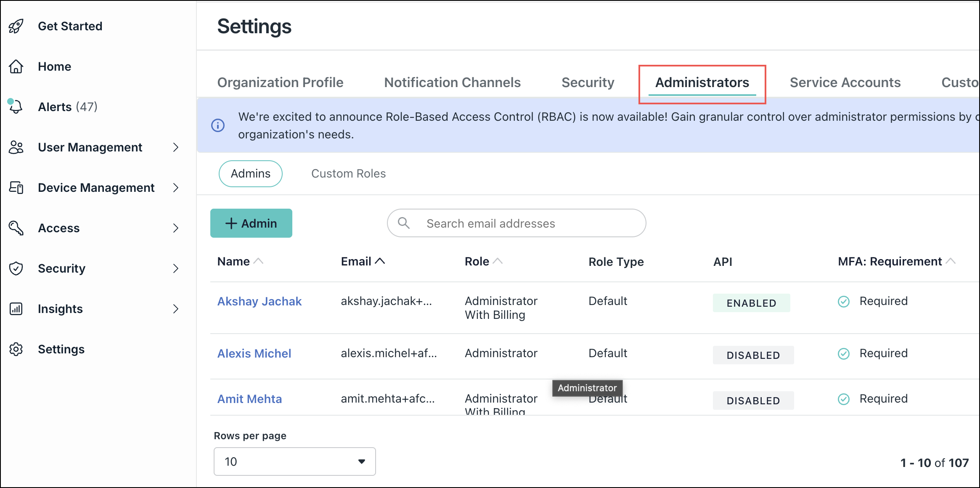Select the Get Started rocket icon
The height and width of the screenshot is (488, 980).
click(16, 26)
